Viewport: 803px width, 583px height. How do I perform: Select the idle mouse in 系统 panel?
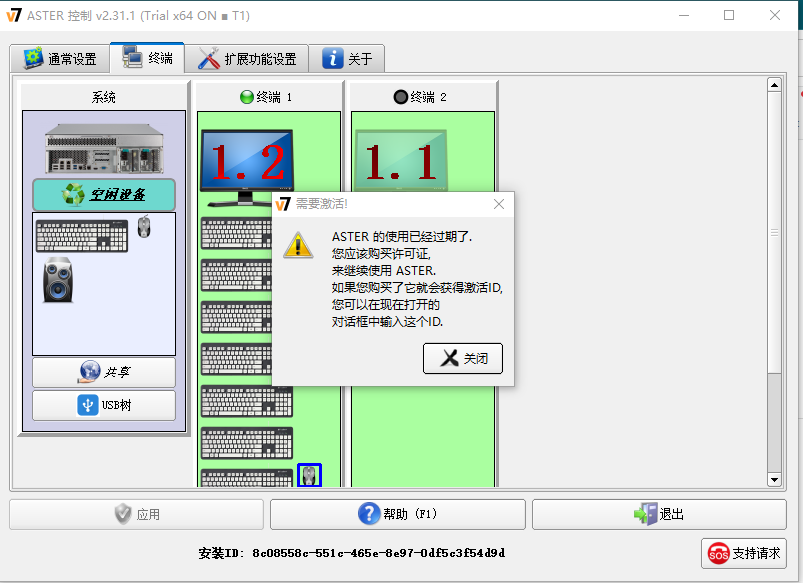tap(144, 226)
